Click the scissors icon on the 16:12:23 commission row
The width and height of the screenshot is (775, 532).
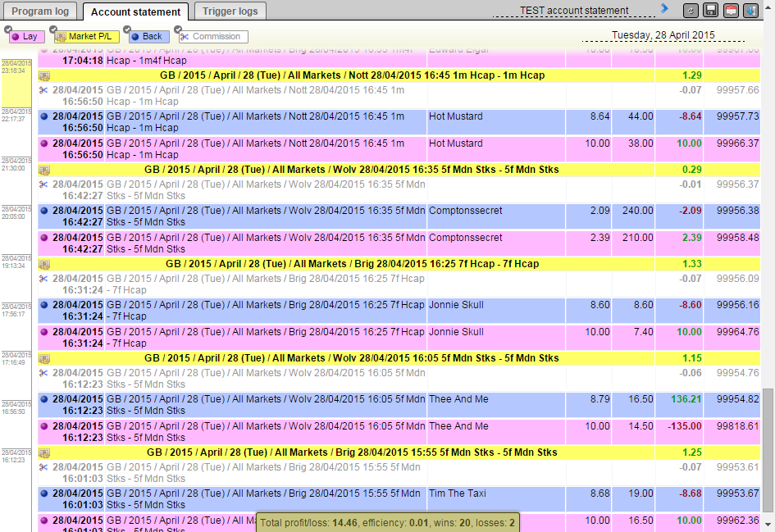tap(43, 373)
